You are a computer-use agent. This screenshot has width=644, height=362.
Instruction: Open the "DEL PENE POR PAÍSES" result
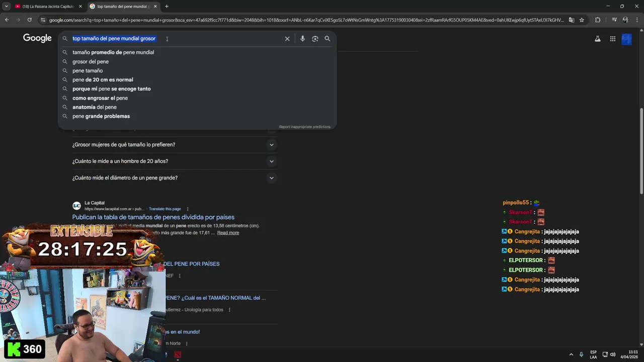192,264
